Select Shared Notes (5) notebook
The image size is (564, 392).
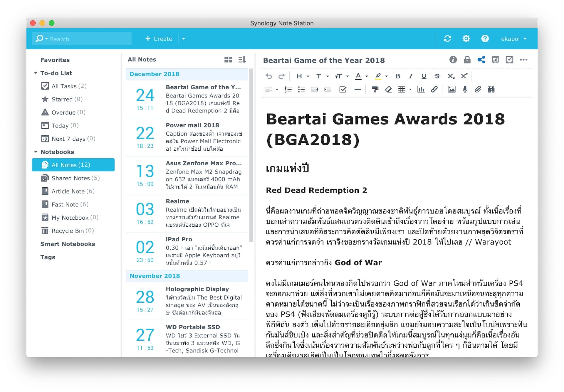coord(73,178)
